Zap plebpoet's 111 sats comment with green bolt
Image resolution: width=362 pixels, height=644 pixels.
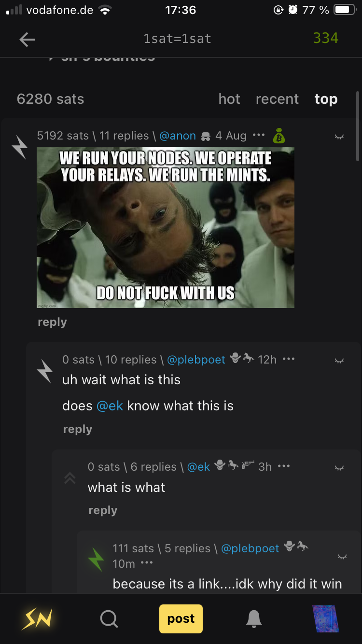tap(96, 560)
